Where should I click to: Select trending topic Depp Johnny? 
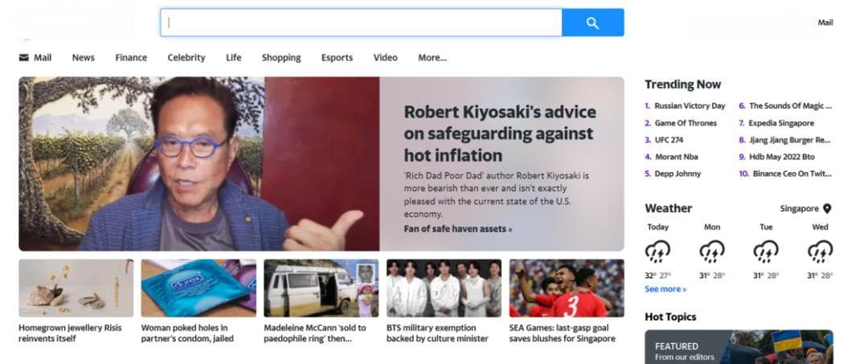tap(678, 174)
